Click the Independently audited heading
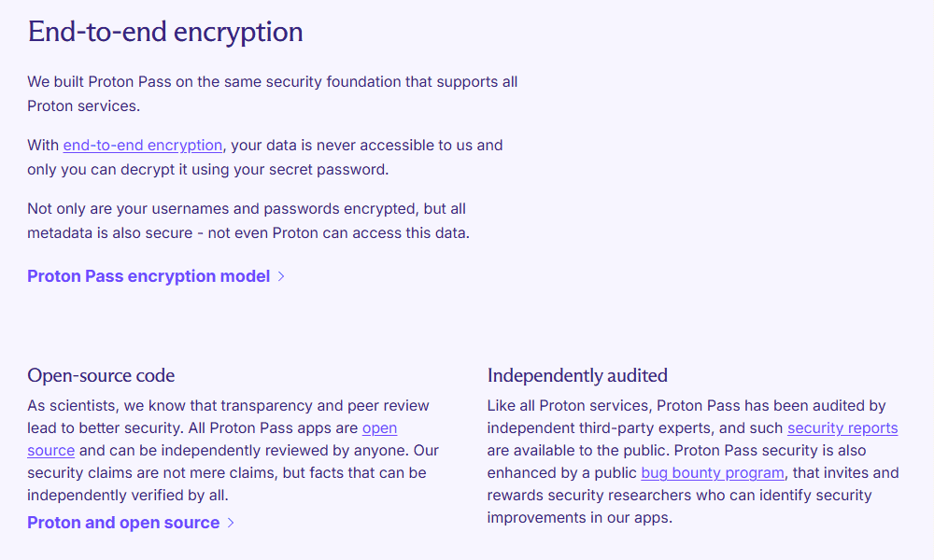934x560 pixels. point(577,376)
